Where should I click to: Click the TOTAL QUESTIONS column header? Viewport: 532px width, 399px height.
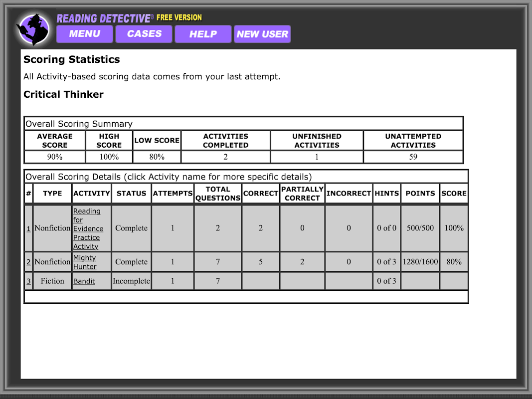[218, 194]
